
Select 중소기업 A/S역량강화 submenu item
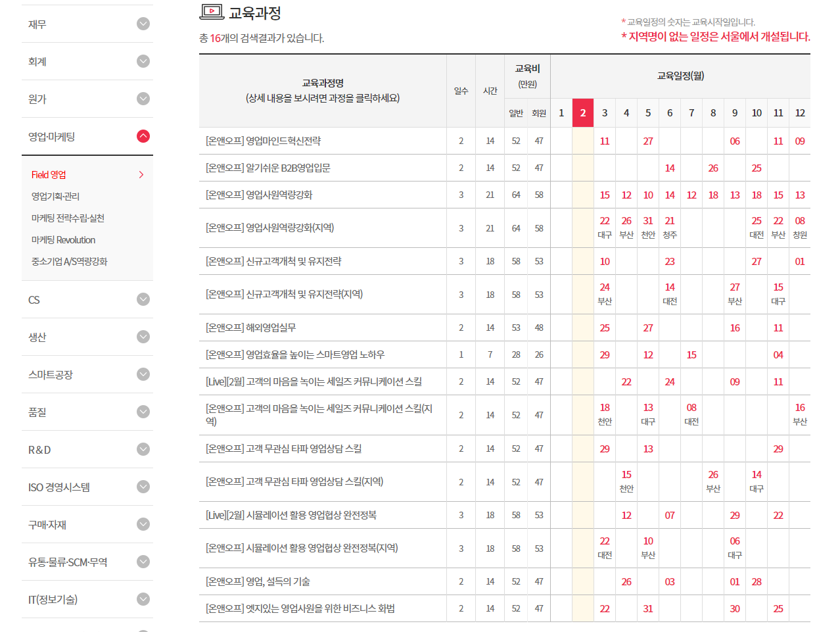69,262
